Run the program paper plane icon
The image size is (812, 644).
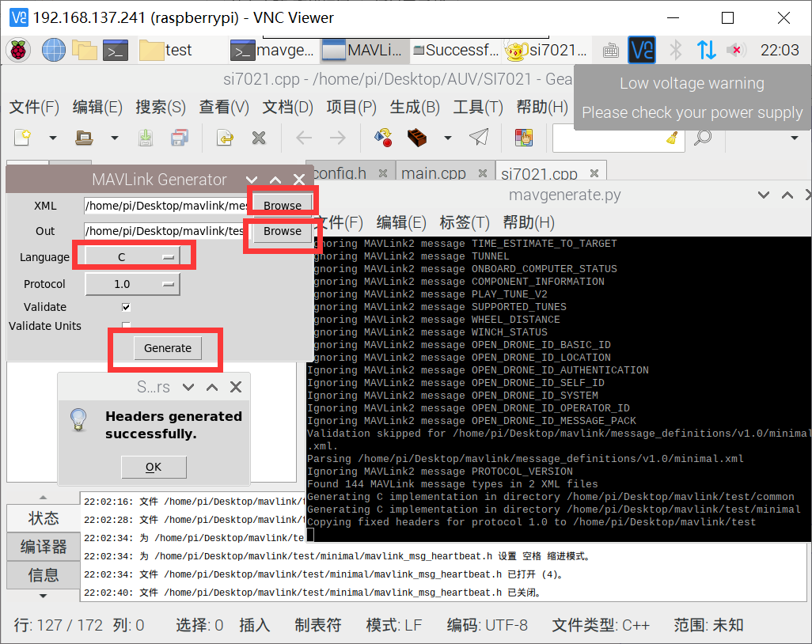[479, 138]
